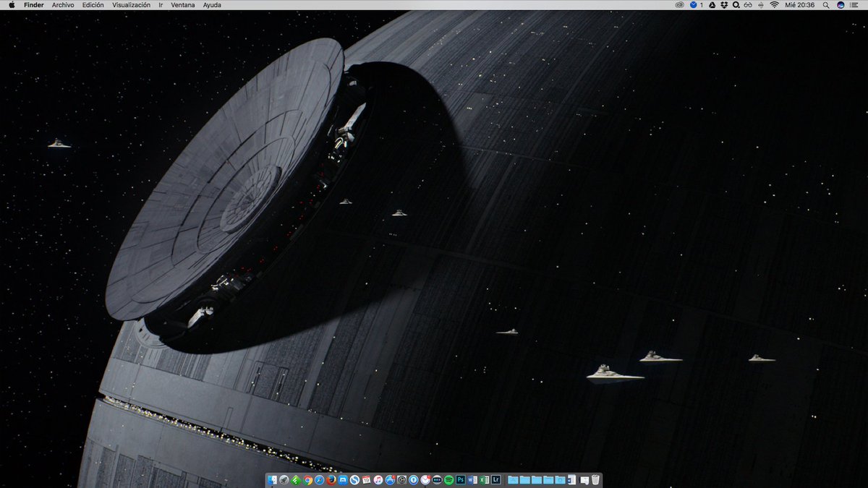
Task: Open iTunes from the Dock
Action: [x=378, y=480]
